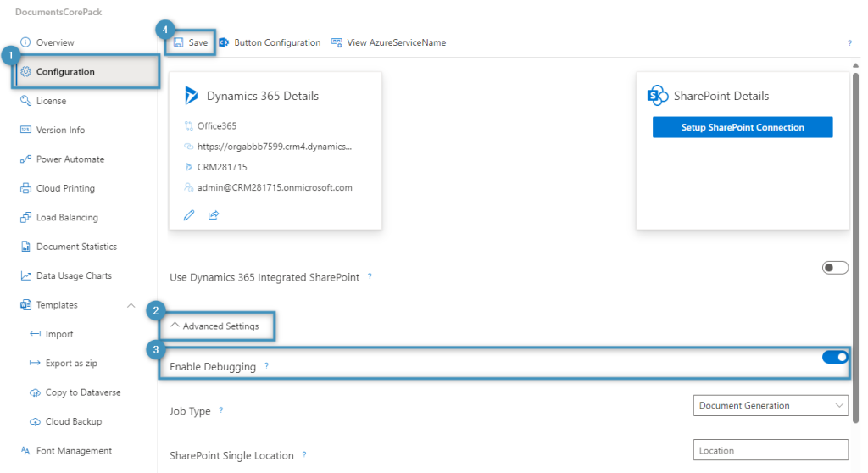Open Button Configuration label

(277, 42)
